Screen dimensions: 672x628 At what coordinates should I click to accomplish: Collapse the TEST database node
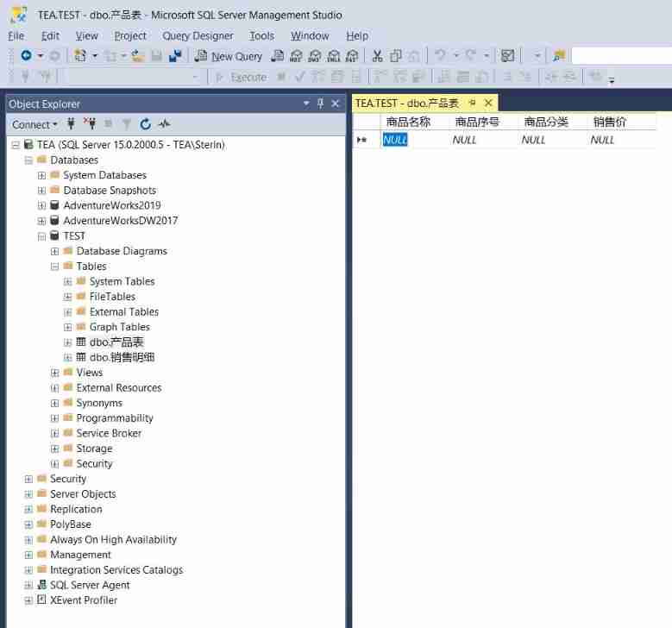(x=41, y=236)
